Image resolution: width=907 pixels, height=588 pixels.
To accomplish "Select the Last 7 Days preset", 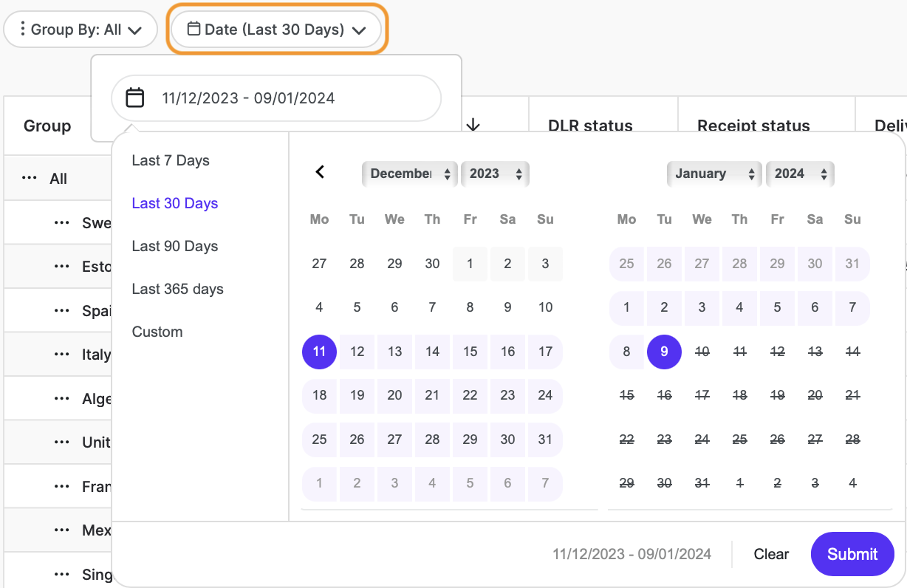I will click(x=171, y=160).
